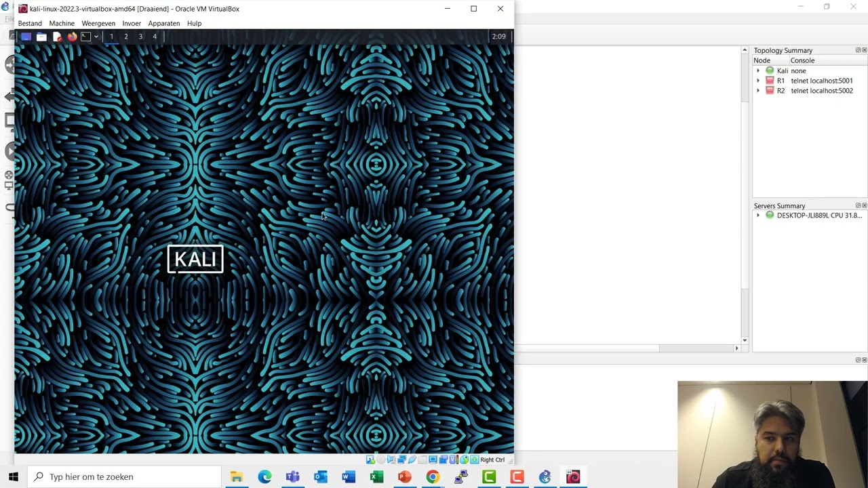Open the file manager icon in the Kali panel
The width and height of the screenshot is (868, 488).
point(41,37)
